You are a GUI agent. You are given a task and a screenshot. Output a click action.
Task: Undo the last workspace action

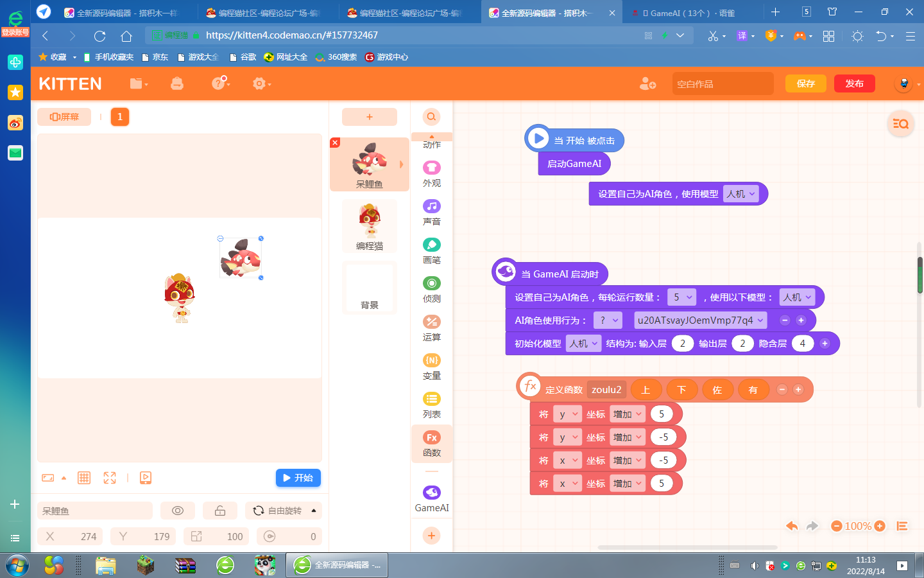click(x=792, y=526)
